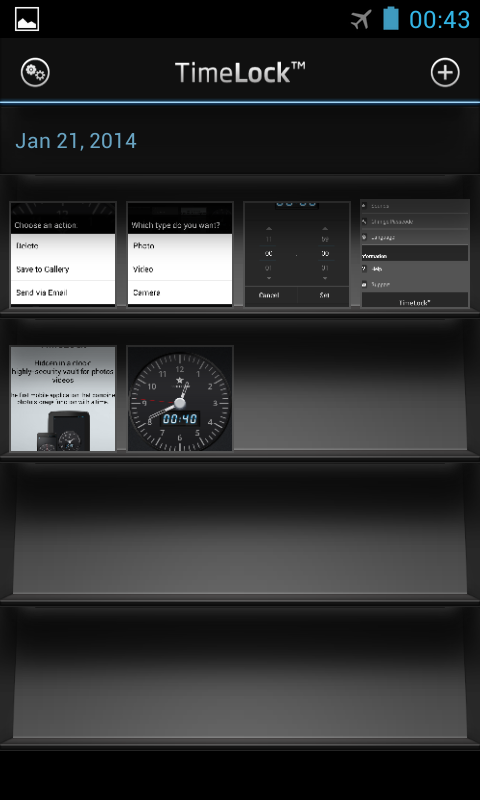This screenshot has width=480, height=800.
Task: Open the time picker Cancel/Set thumbnail
Action: point(297,254)
